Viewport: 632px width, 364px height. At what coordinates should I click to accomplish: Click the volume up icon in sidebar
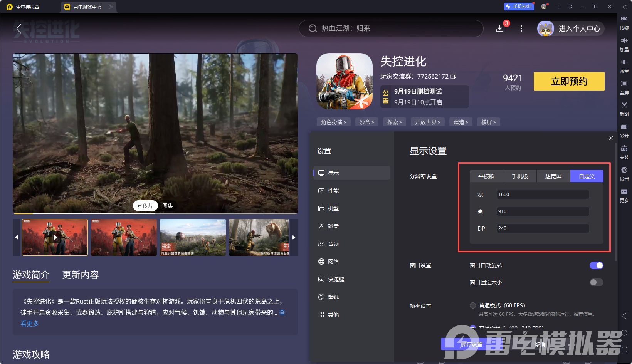point(624,40)
